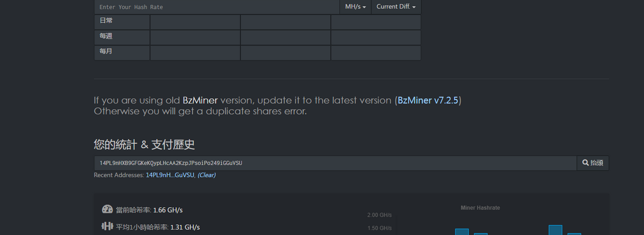Screen dimensions: 644x235
Task: Select the 日常 row label cell
Action: pyautogui.click(x=122, y=21)
